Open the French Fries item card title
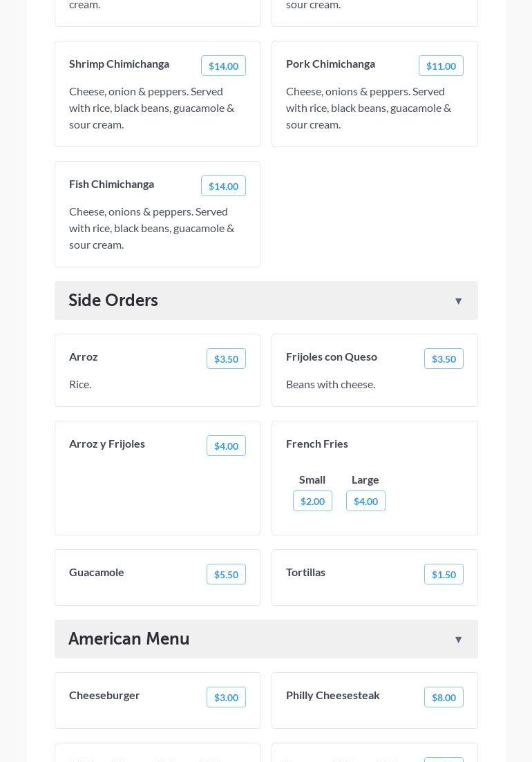The image size is (532, 762). pos(317,444)
